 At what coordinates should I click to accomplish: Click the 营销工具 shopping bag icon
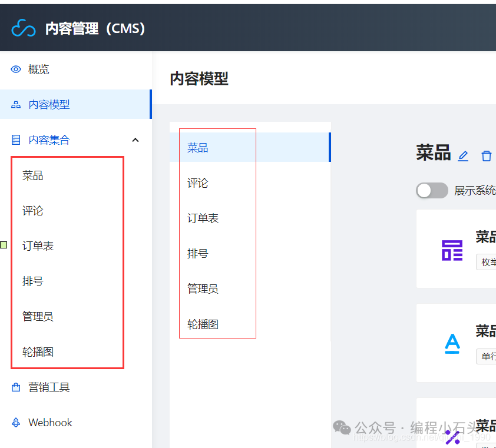(x=16, y=387)
